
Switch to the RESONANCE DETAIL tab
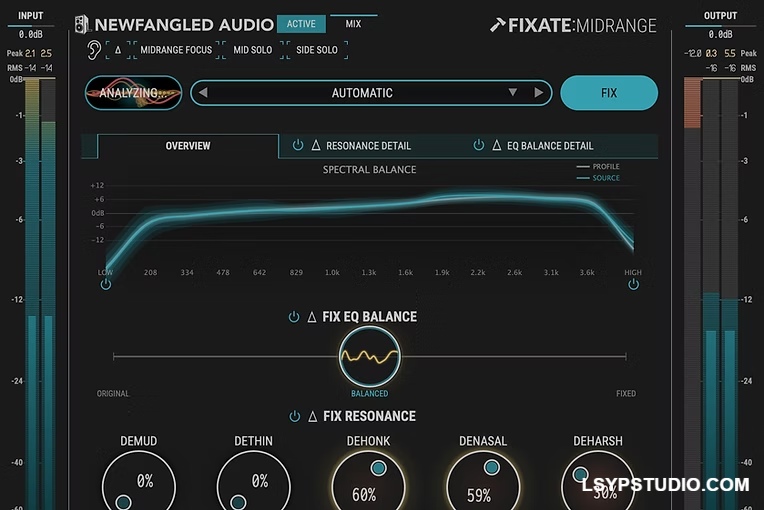coord(368,146)
